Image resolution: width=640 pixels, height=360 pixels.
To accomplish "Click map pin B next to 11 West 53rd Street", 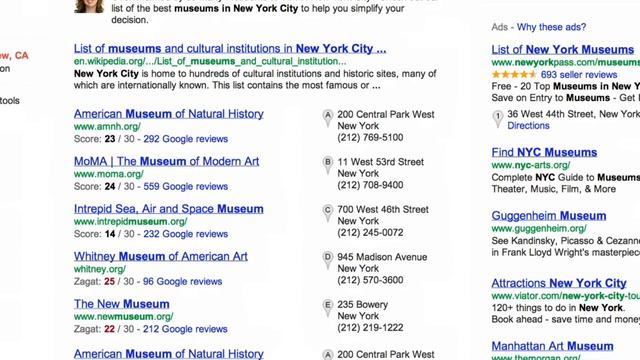I will point(327,166).
